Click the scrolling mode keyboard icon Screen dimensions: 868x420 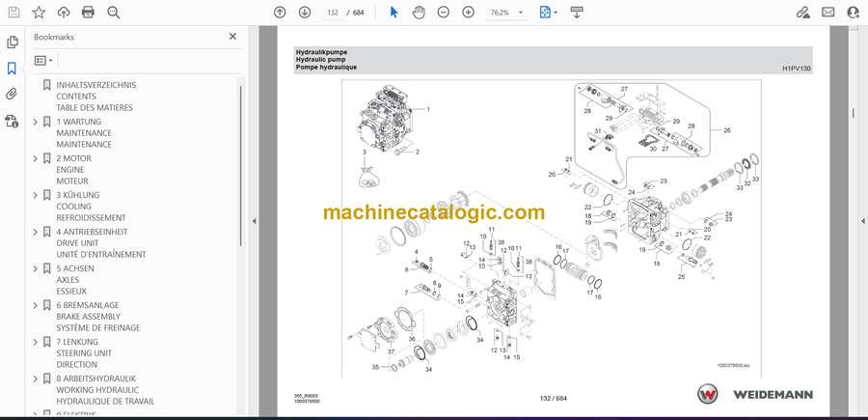pyautogui.click(x=577, y=13)
